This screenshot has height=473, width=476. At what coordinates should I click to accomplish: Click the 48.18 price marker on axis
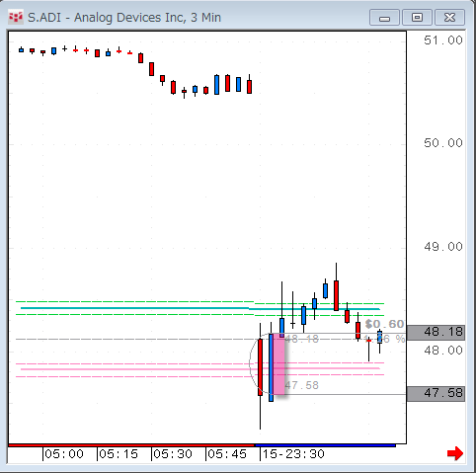click(436, 332)
